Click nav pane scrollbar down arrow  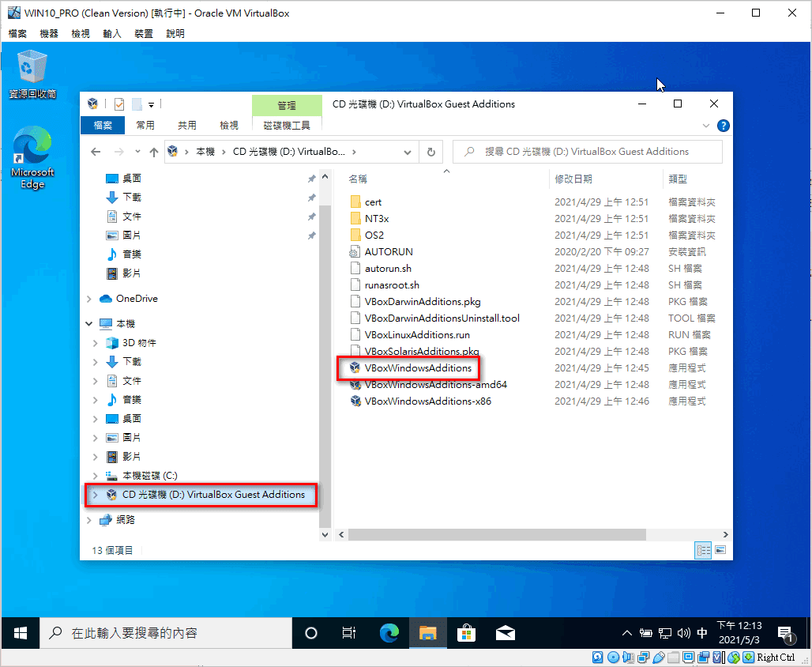(325, 534)
